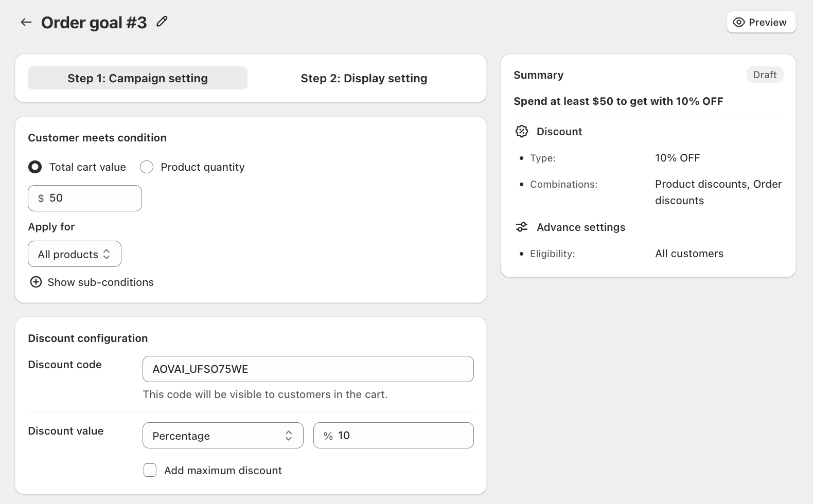
Task: Click 'Spend at least $50 to get with 10% OFF' text
Action: click(x=618, y=101)
